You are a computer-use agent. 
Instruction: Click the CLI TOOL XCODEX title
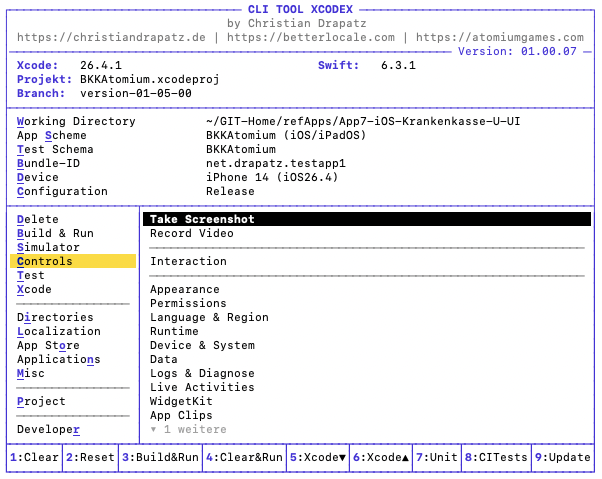point(300,9)
